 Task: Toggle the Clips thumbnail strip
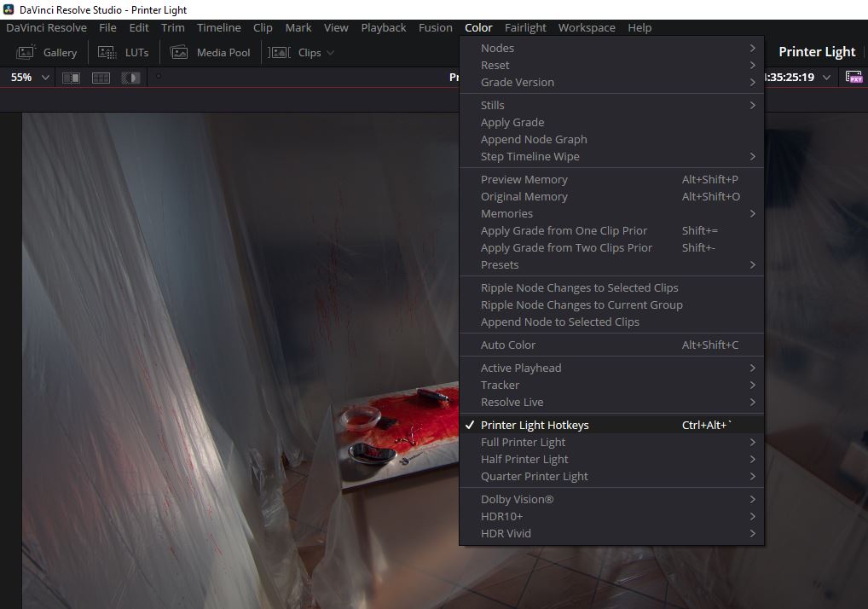coord(294,53)
